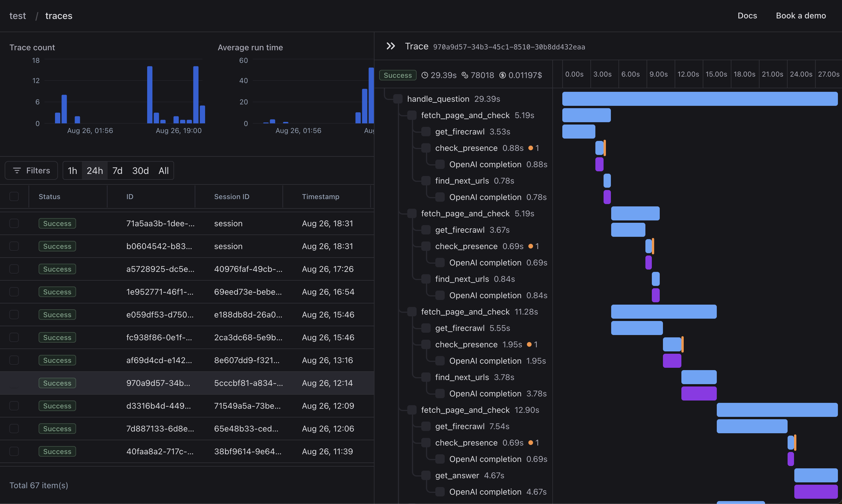This screenshot has width=842, height=504.
Task: Switch time range to 7d
Action: pyautogui.click(x=117, y=170)
